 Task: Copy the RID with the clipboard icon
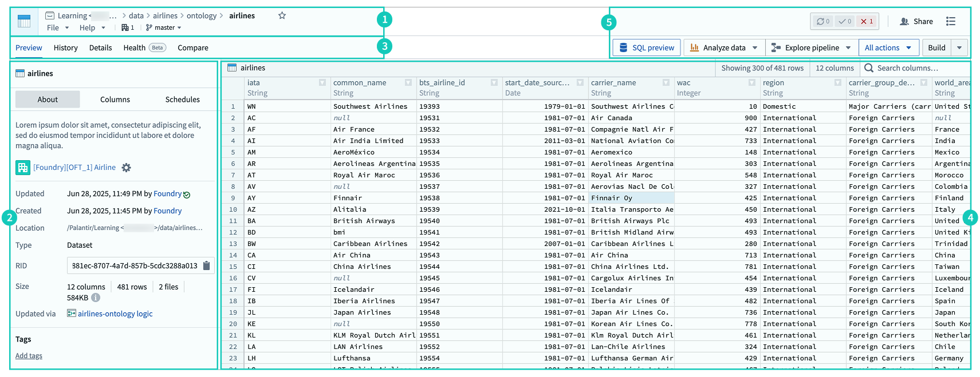(207, 265)
